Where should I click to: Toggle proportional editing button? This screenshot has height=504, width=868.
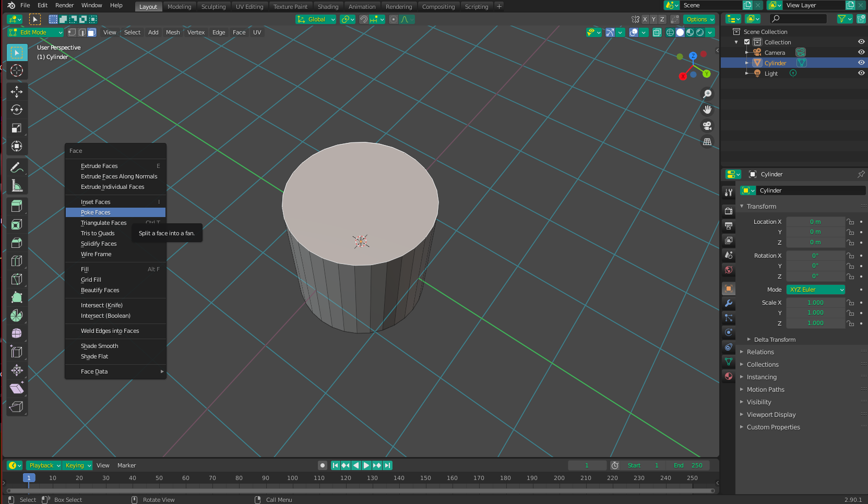pyautogui.click(x=394, y=19)
